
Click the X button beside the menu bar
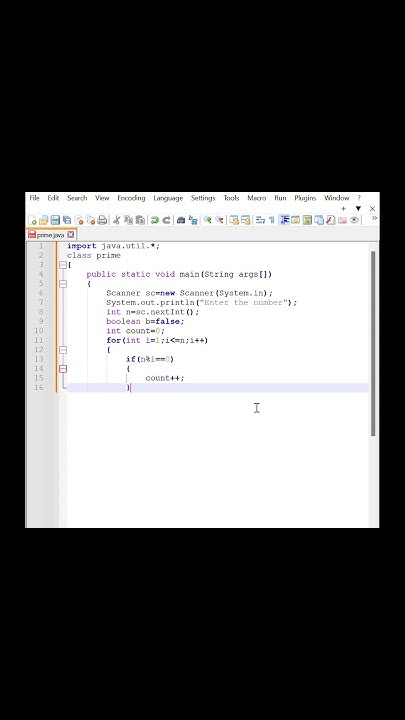[x=372, y=209]
